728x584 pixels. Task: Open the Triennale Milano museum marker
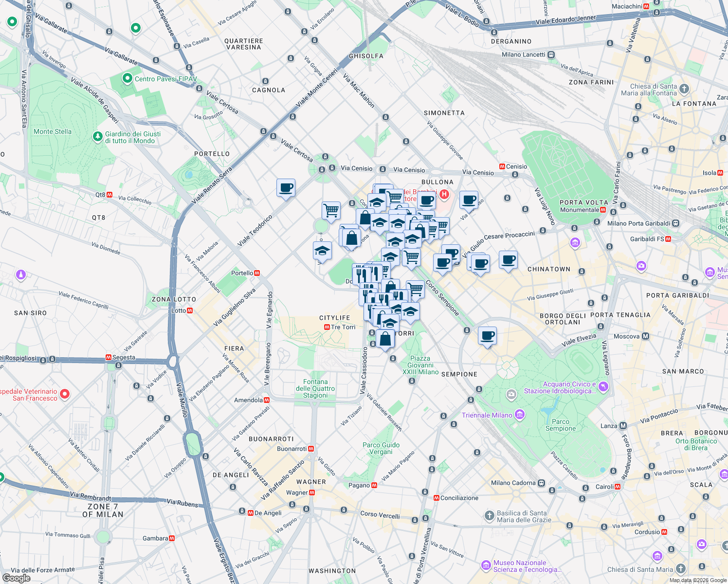tap(520, 415)
